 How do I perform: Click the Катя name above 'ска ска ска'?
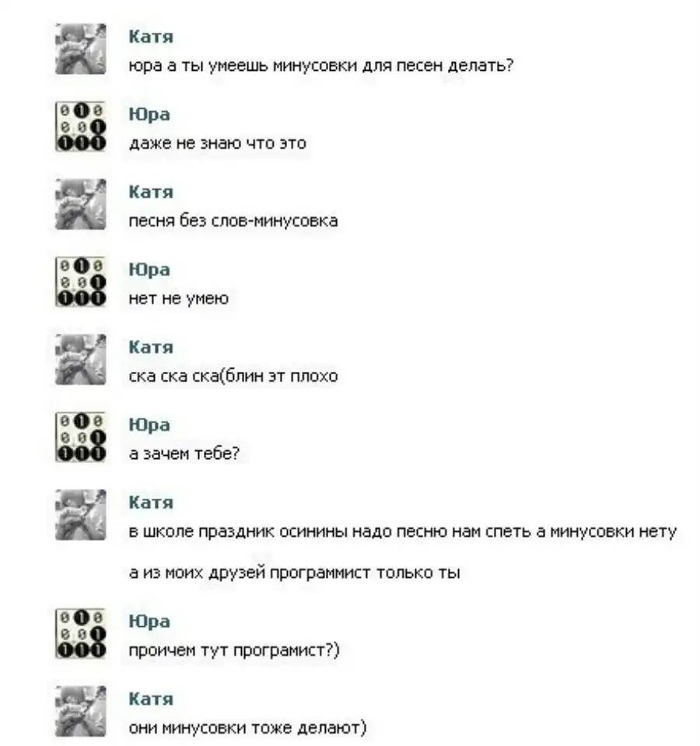click(151, 347)
